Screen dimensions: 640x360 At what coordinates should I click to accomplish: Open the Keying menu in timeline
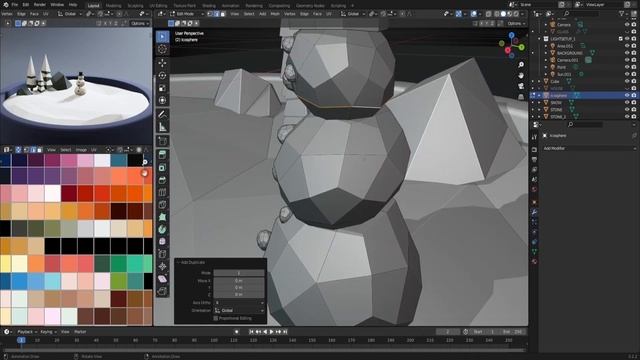click(48, 332)
